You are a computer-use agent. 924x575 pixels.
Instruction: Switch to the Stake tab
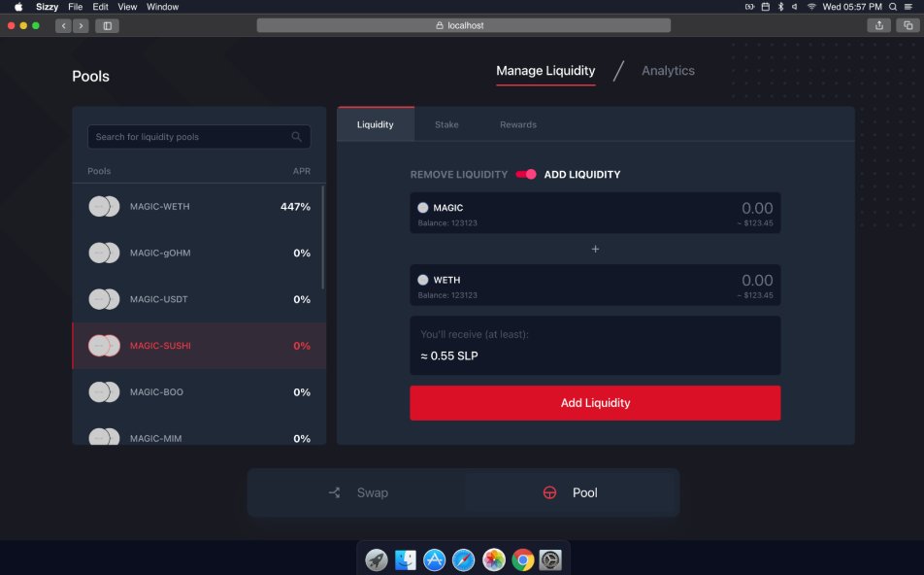pyautogui.click(x=446, y=124)
